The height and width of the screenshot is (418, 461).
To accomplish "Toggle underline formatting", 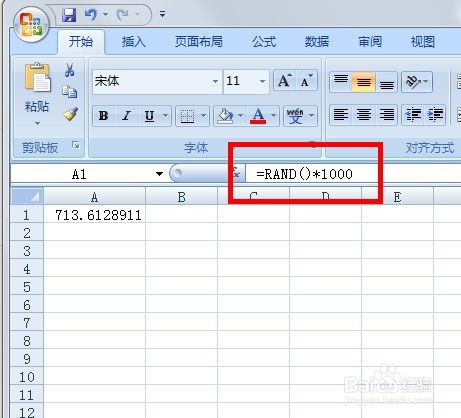I will 149,116.
